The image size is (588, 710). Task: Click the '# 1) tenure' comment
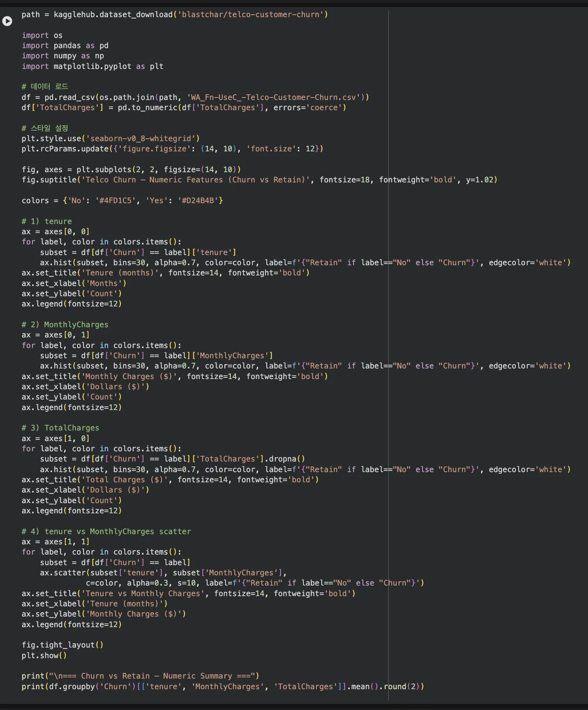pos(47,222)
